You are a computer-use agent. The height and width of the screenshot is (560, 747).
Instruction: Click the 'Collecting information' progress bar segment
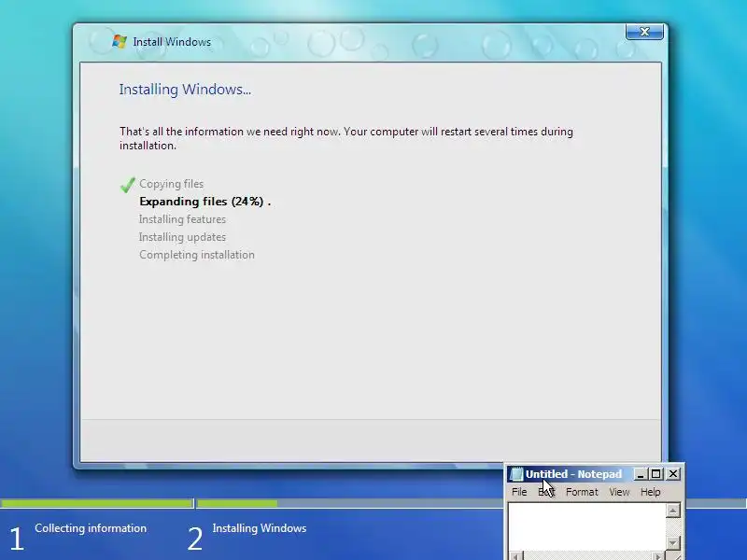[97, 503]
